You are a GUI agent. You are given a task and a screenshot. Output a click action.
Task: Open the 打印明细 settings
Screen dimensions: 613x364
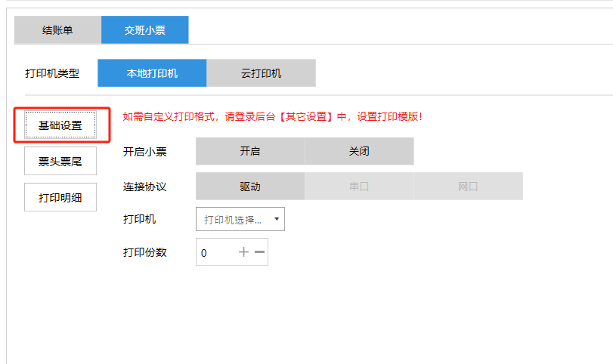pyautogui.click(x=60, y=198)
